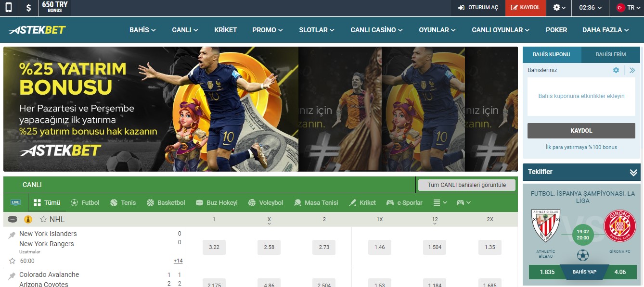Open the 650 TRY bonus offer
Viewport: 644px width, 287px height.
[55, 8]
